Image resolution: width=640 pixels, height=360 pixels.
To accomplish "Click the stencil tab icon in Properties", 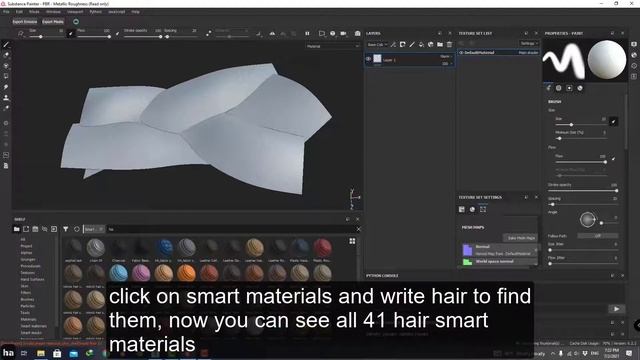I will click(569, 88).
